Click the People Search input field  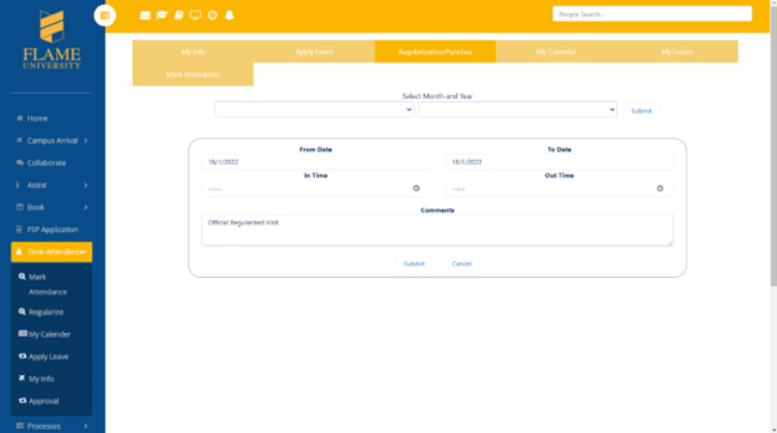click(x=652, y=14)
